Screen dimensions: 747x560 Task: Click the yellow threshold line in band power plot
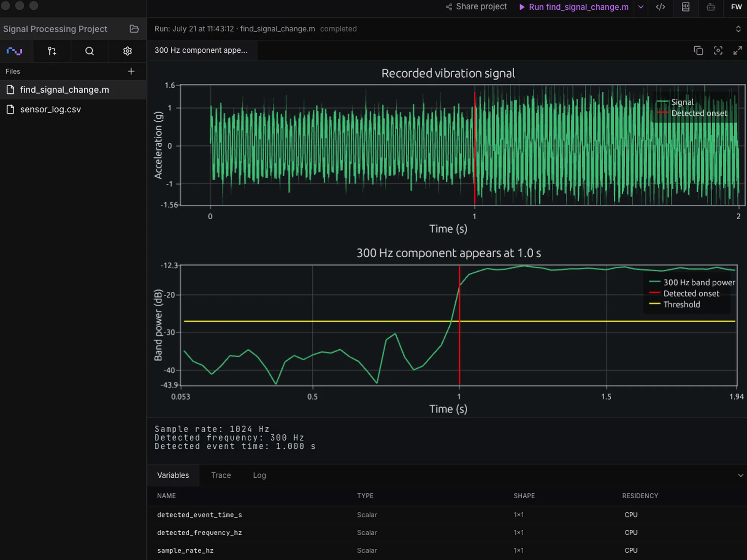(x=459, y=321)
